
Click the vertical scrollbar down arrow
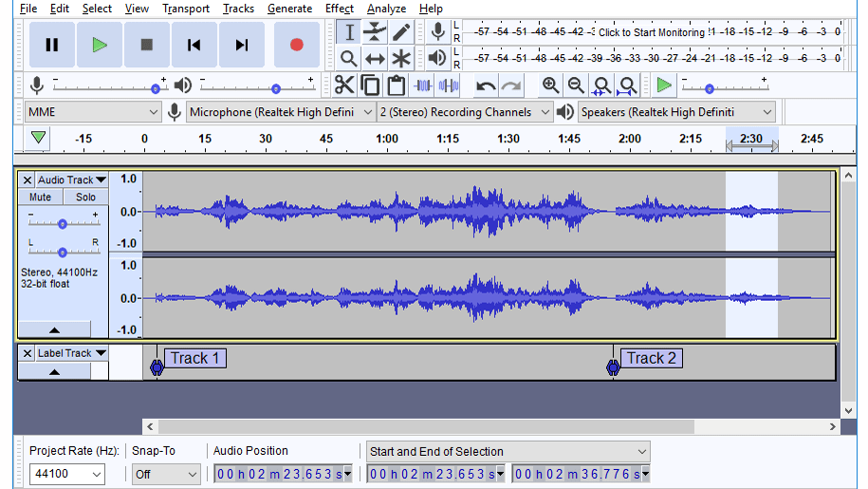pos(849,410)
